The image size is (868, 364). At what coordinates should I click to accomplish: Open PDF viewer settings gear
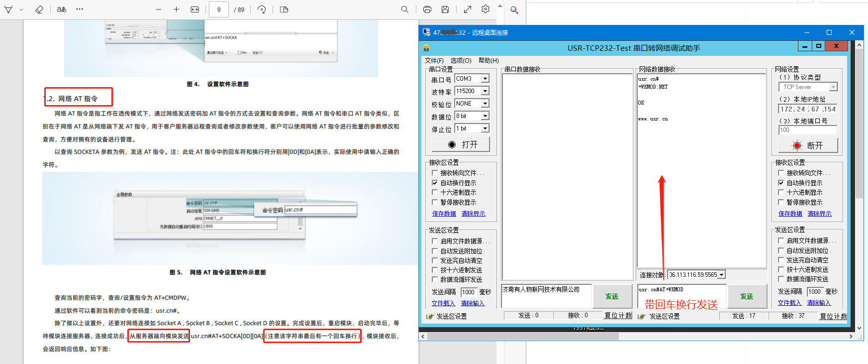(485, 9)
